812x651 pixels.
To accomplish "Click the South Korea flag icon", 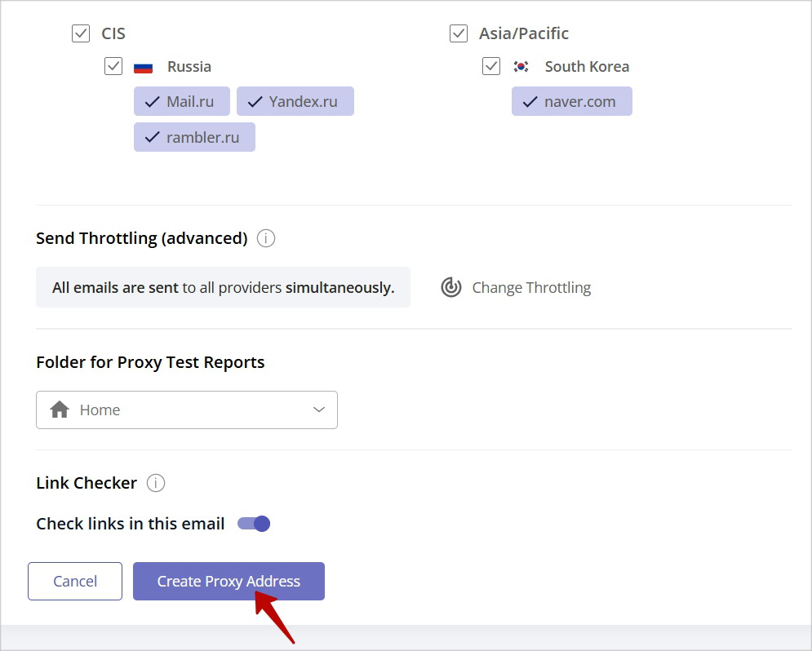I will point(521,67).
